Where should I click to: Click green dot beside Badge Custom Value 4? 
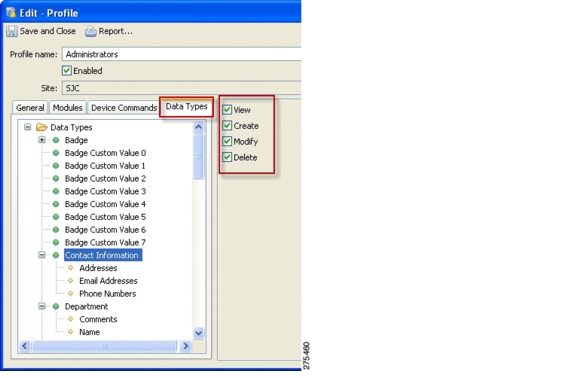point(56,204)
